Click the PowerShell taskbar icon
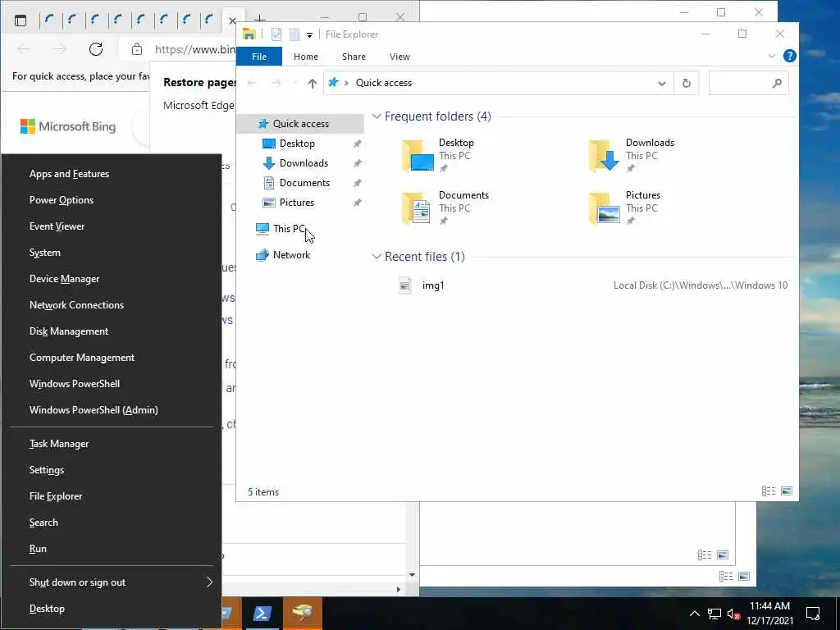 pyautogui.click(x=262, y=613)
